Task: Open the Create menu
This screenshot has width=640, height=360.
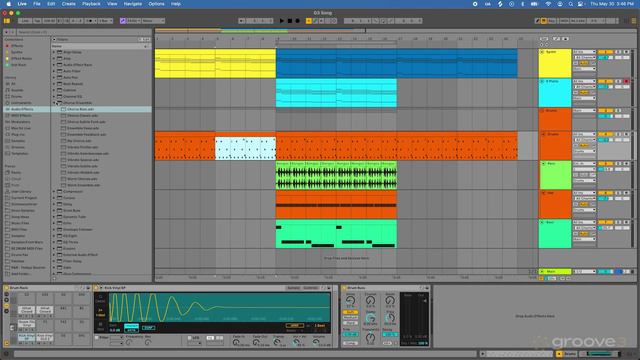Action: [69, 4]
